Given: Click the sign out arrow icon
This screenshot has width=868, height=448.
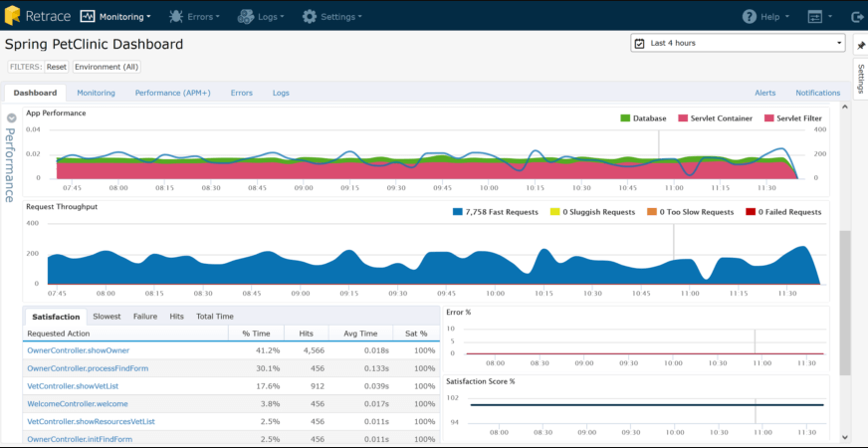Looking at the screenshot, I should (x=858, y=17).
